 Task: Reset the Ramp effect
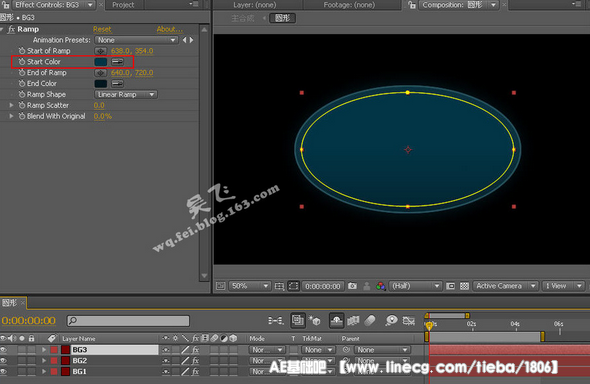click(x=102, y=29)
